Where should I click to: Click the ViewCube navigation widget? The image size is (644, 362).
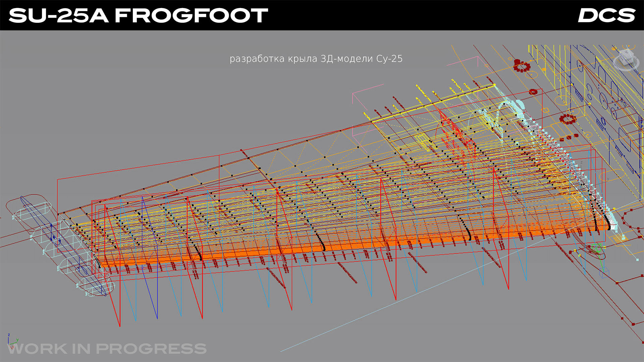tap(626, 60)
